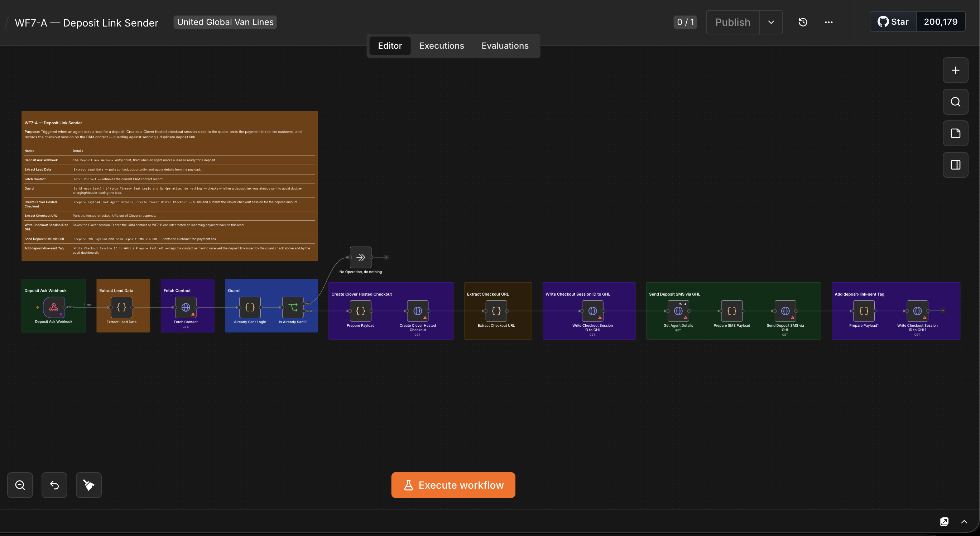
Task: Toggle the side panel layout icon
Action: tap(955, 165)
